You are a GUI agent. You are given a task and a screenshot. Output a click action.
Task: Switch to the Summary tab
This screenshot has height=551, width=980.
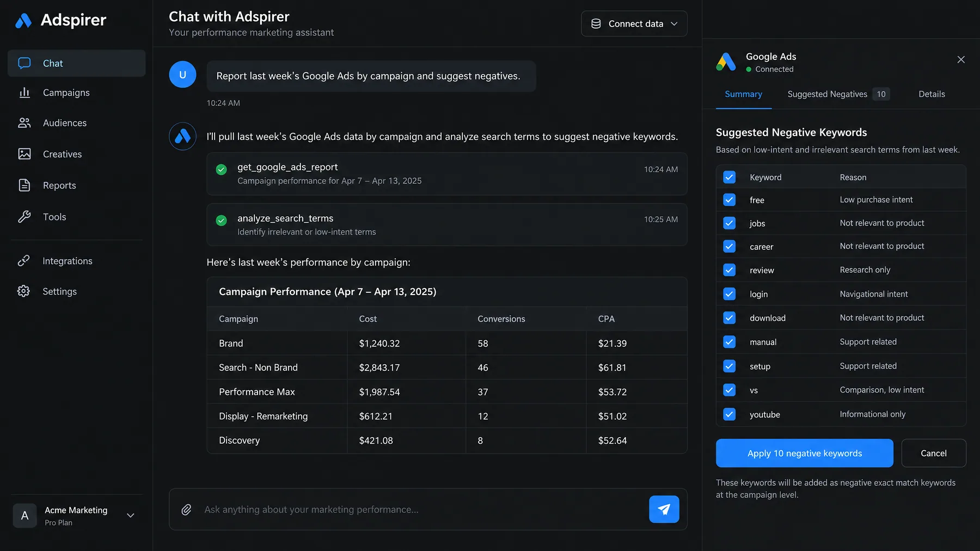[x=743, y=94]
